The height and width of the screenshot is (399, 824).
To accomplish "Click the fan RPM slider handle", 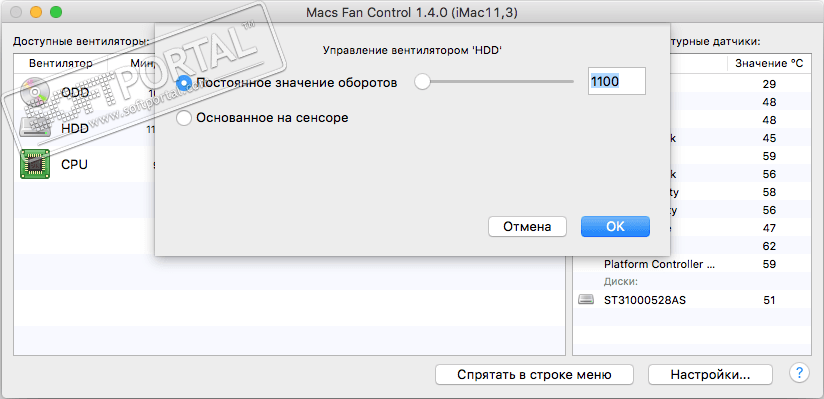I will (x=423, y=81).
